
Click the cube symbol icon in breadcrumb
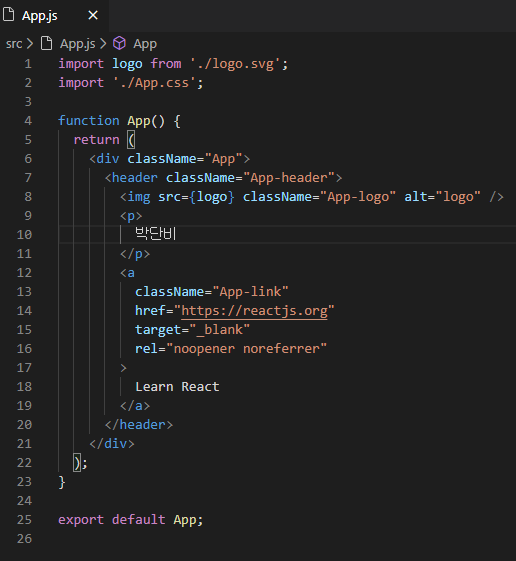120,43
